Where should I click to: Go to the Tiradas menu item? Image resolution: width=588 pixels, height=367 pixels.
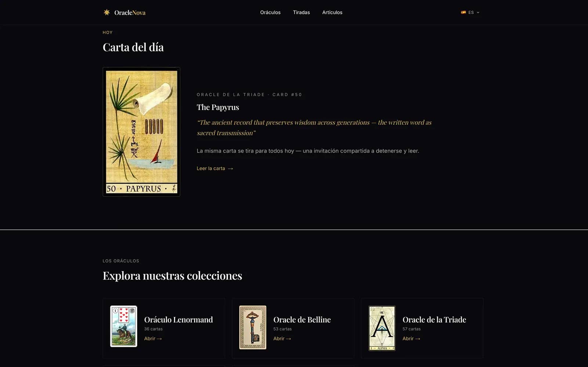click(302, 12)
